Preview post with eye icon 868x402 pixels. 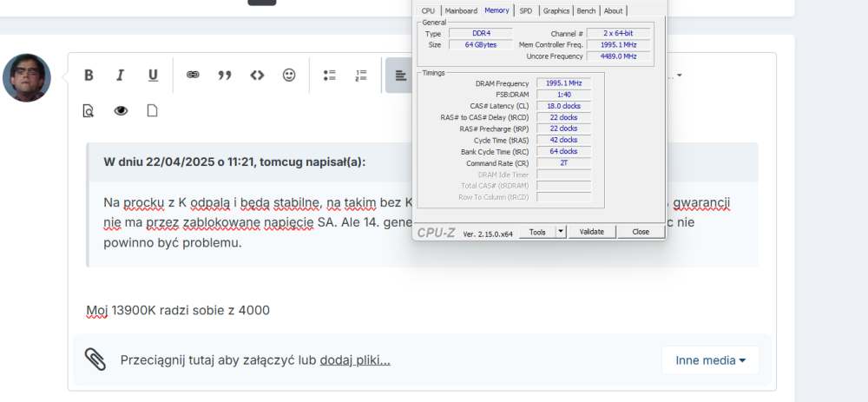121,111
